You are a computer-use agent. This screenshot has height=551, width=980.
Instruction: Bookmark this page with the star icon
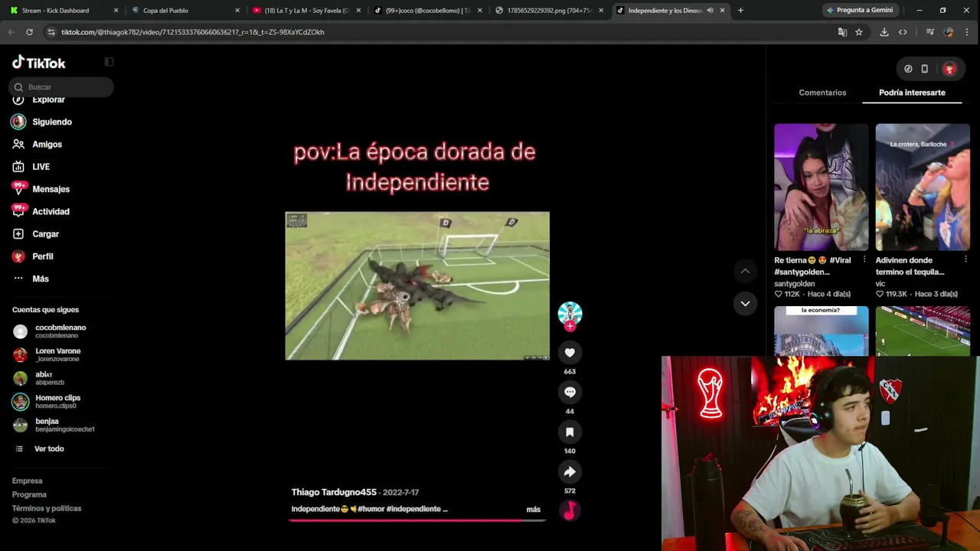(859, 32)
